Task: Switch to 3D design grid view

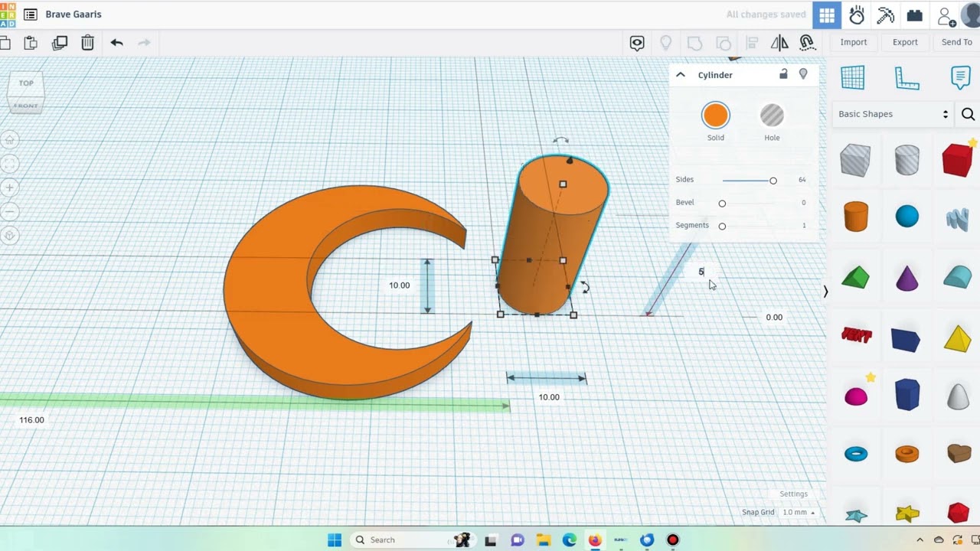Action: click(827, 15)
